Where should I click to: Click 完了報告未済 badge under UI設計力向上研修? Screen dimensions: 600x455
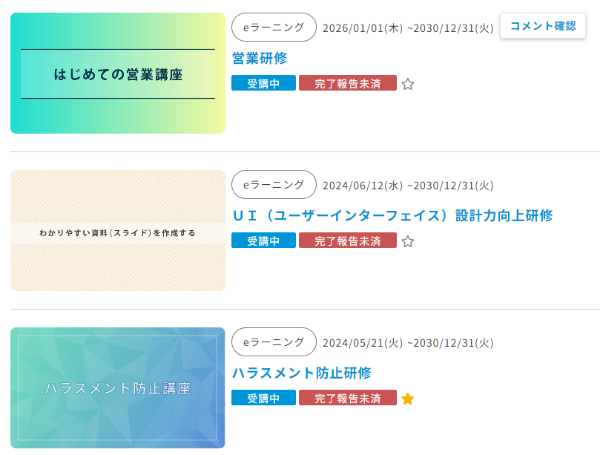pyautogui.click(x=347, y=241)
